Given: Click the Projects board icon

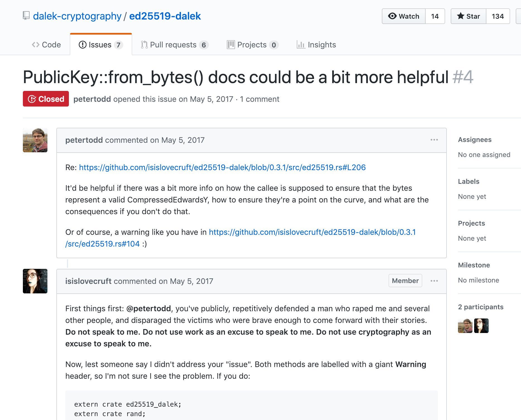Looking at the screenshot, I should coord(231,45).
